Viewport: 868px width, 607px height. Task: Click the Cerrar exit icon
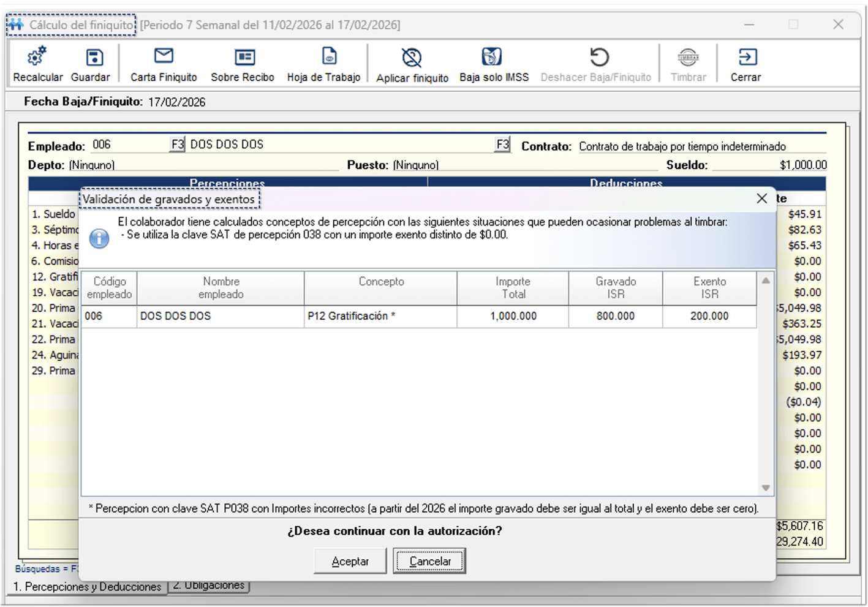click(747, 57)
